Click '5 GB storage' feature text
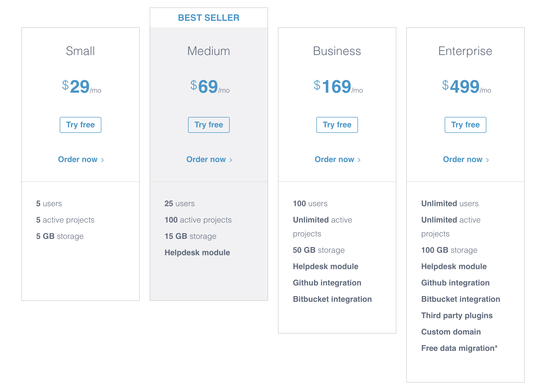549x392 pixels. click(60, 236)
